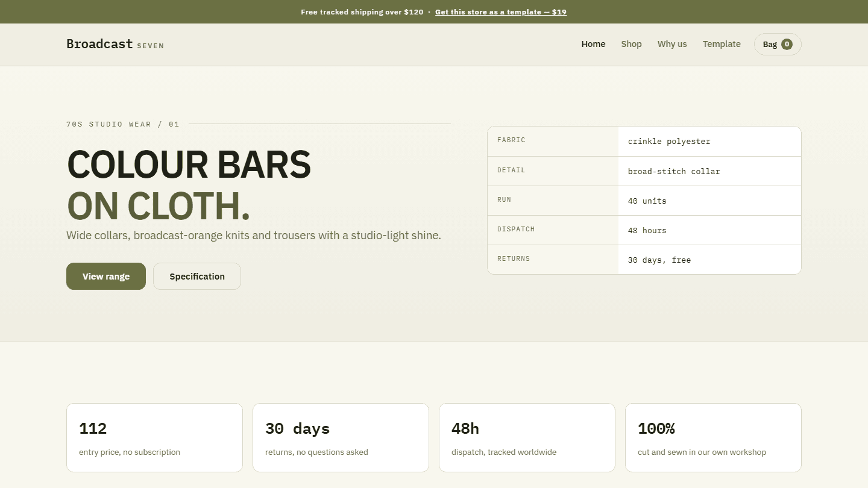Screen dimensions: 868x488
Task: Open the Home nav link
Action: [x=593, y=44]
